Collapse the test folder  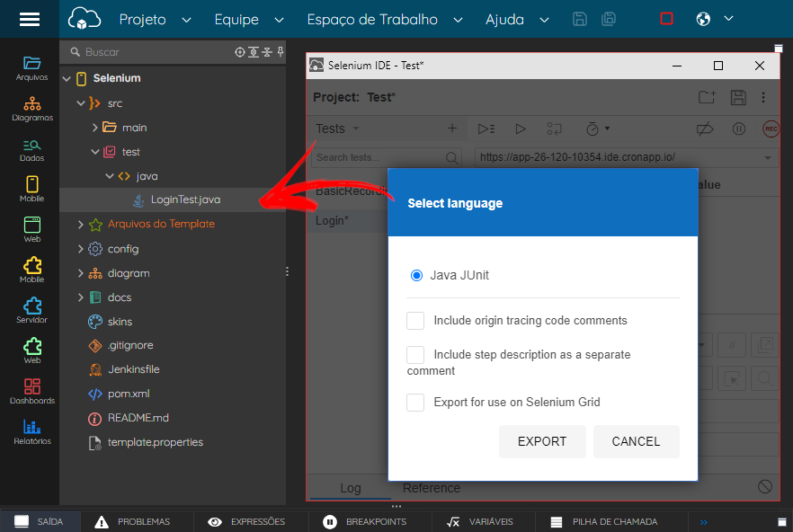(94, 152)
